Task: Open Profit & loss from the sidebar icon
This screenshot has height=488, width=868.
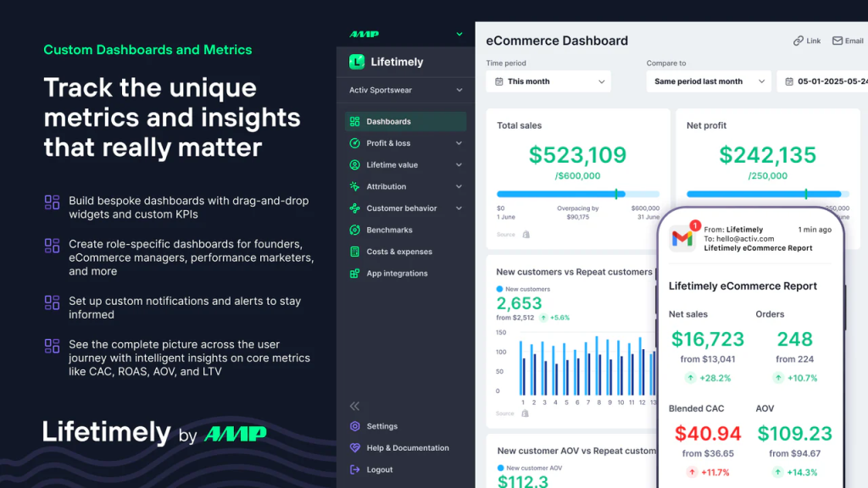Action: pos(356,142)
